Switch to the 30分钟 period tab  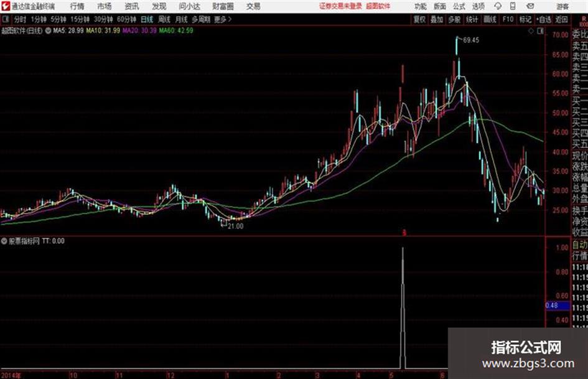[x=103, y=19]
